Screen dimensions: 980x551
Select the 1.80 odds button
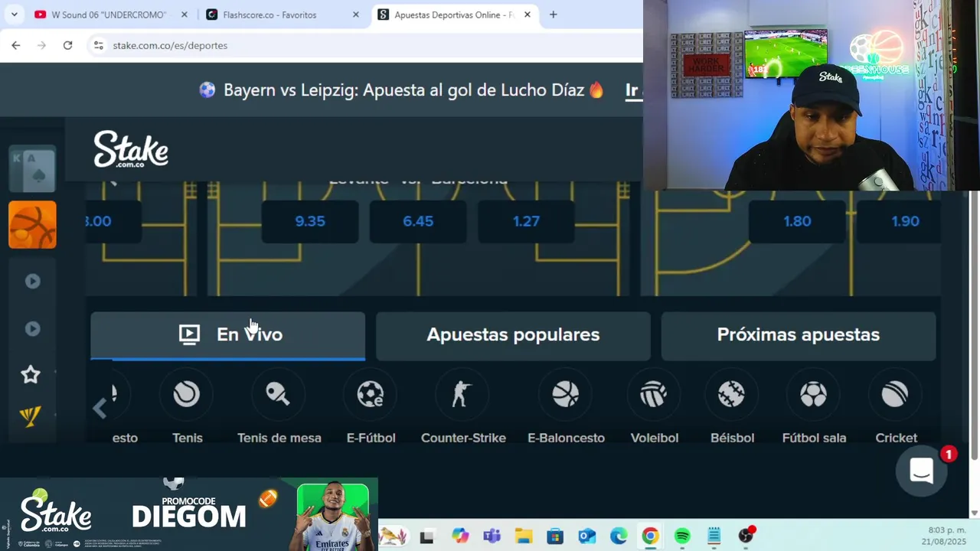[797, 221]
